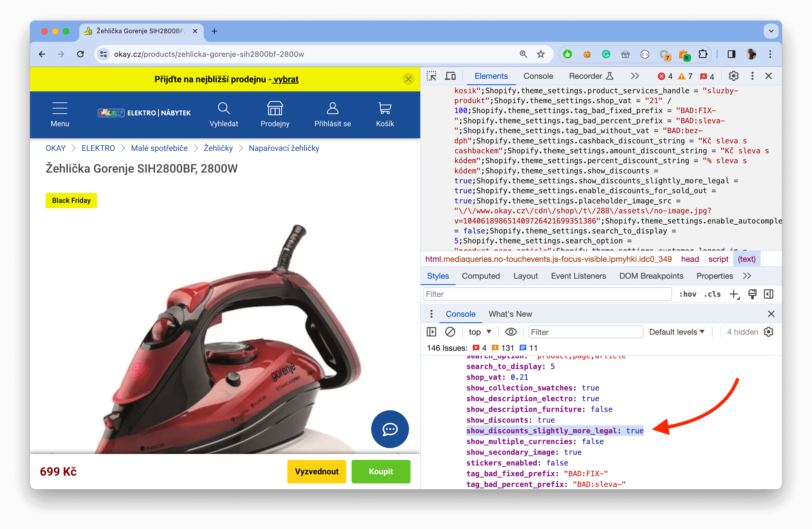Open DevTools settings gear
The width and height of the screenshot is (812, 529).
733,76
